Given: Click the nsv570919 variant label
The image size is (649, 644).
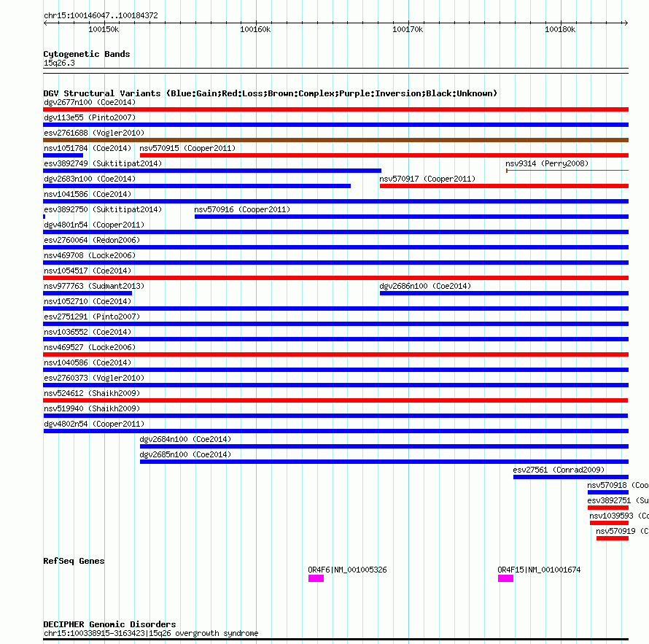Looking at the screenshot, I should (622, 531).
